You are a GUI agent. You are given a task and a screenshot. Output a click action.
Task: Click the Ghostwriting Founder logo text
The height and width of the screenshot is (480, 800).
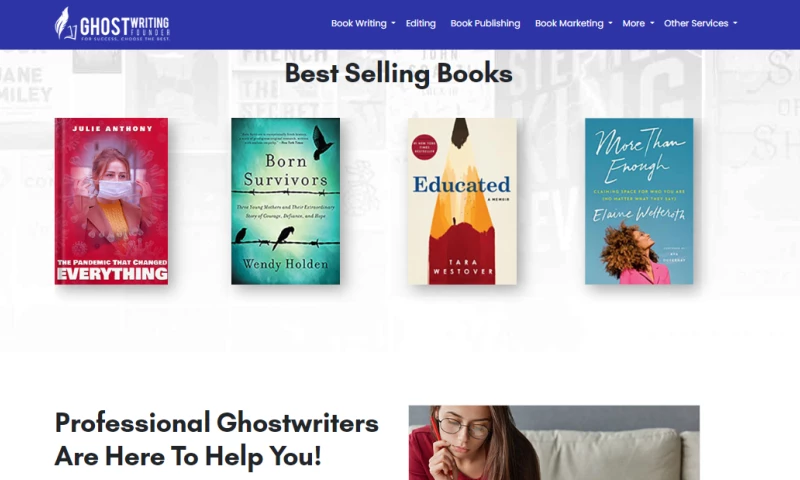tap(125, 28)
